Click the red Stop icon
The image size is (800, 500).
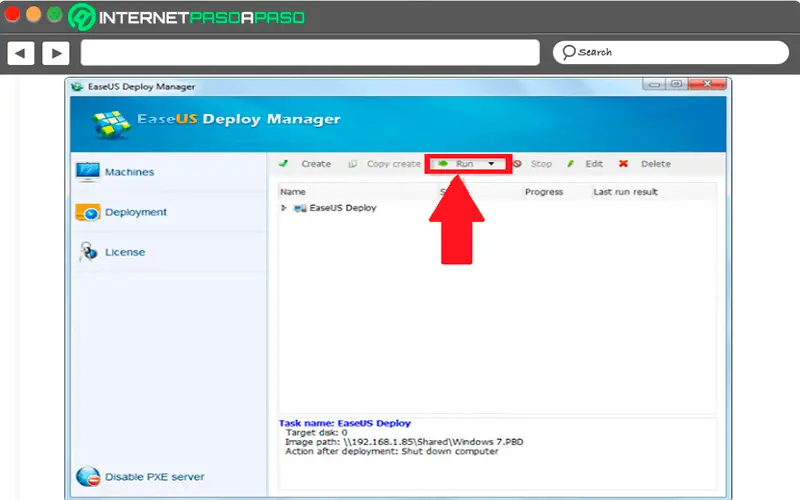click(517, 164)
